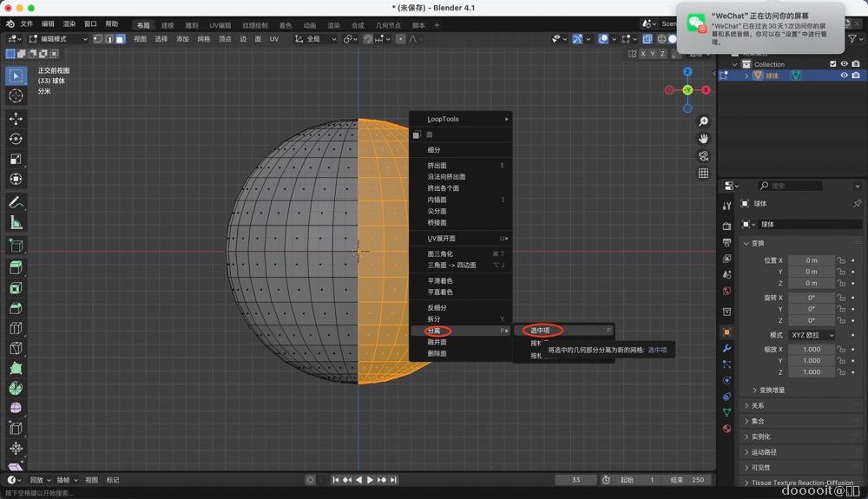Uncheck the Collection exclude checkbox
Image resolution: width=868 pixels, height=499 pixels.
[833, 64]
